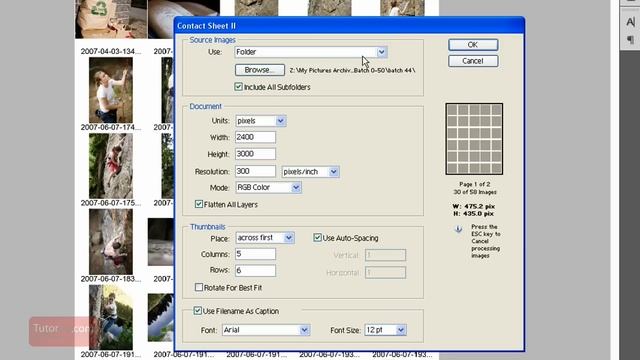
Task: Click the contact sheet layout preview grid
Action: point(474,139)
